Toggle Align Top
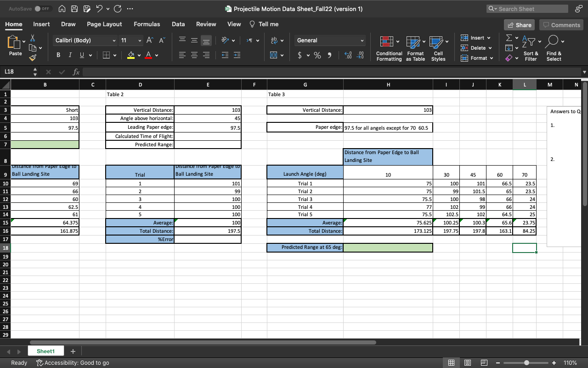588x368 pixels. point(182,40)
